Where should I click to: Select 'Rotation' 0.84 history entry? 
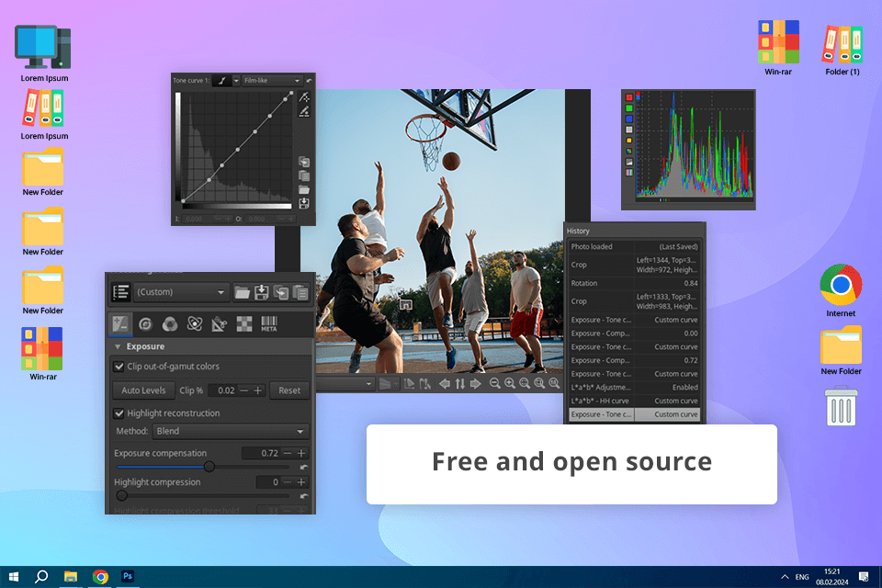[634, 283]
